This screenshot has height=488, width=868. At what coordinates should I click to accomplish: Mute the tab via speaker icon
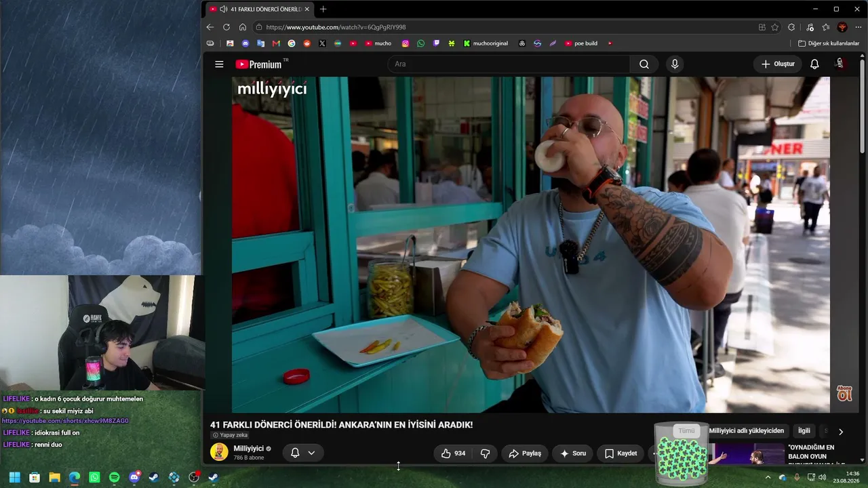point(224,9)
